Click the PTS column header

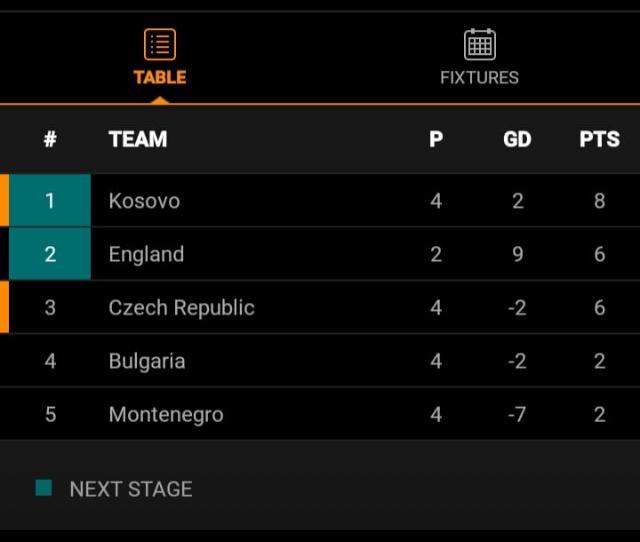[599, 139]
